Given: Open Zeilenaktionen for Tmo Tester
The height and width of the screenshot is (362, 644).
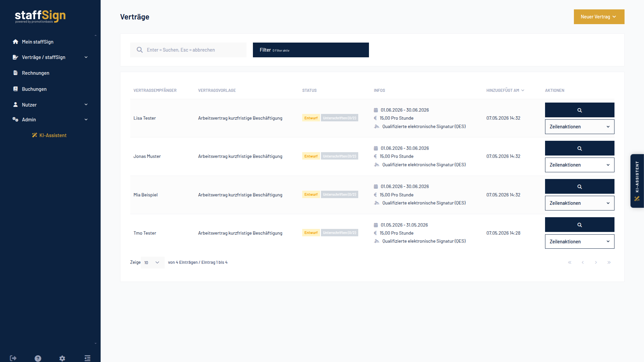Looking at the screenshot, I should pos(580,241).
